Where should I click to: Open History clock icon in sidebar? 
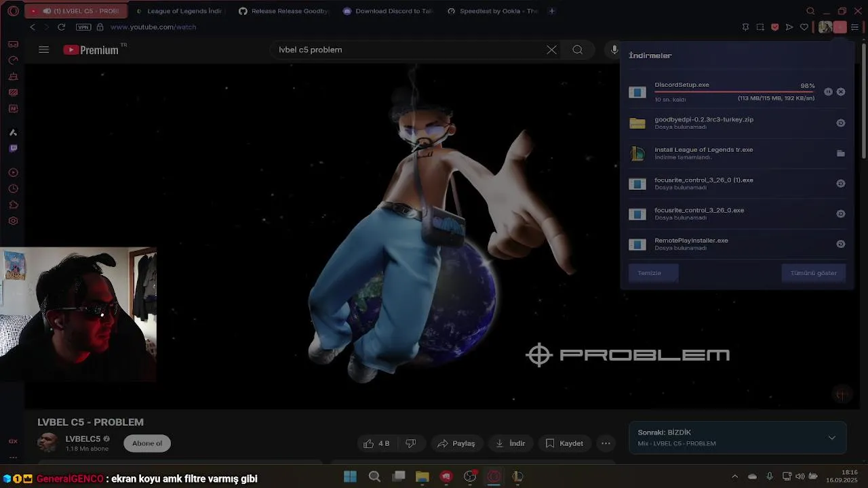pos(13,189)
